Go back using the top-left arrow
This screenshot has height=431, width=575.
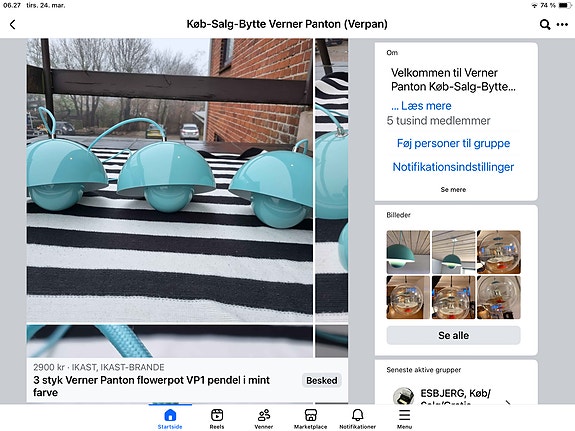point(12,25)
